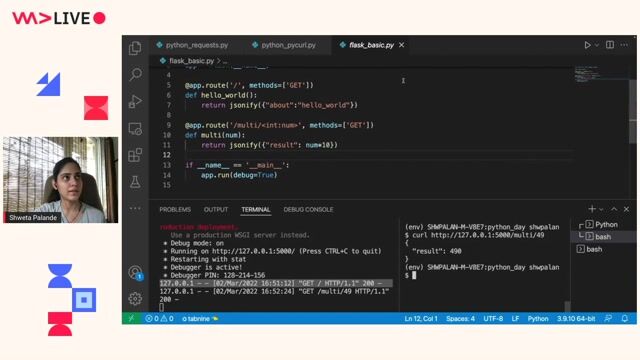Screen dimensions: 640x360
Task: Click Ln 12, Col 1 in status bar
Action: 421,319
